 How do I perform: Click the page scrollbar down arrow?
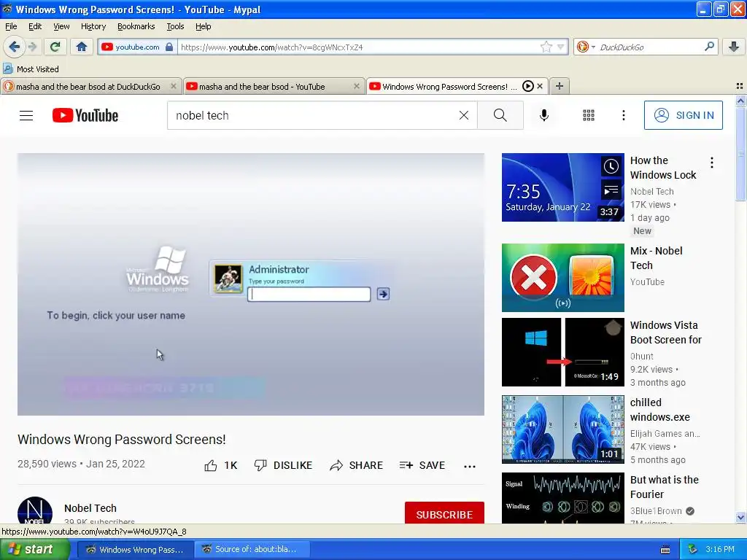pos(740,517)
